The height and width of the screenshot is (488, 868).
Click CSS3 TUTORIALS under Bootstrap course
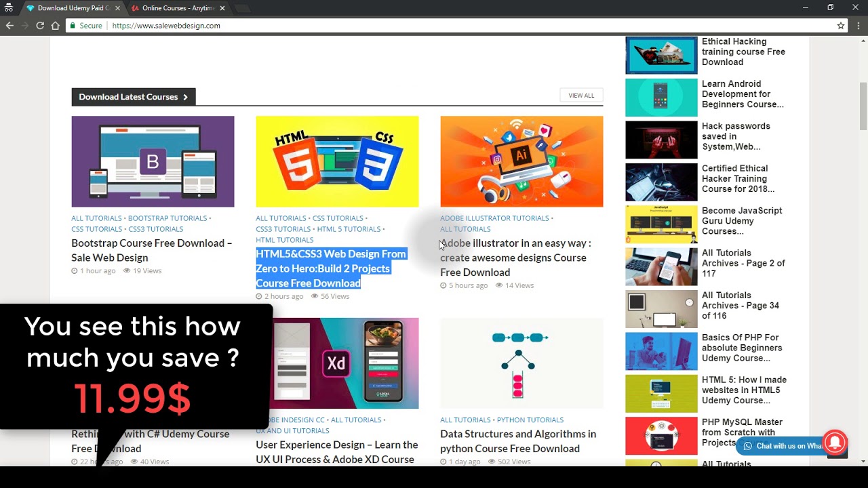click(155, 229)
